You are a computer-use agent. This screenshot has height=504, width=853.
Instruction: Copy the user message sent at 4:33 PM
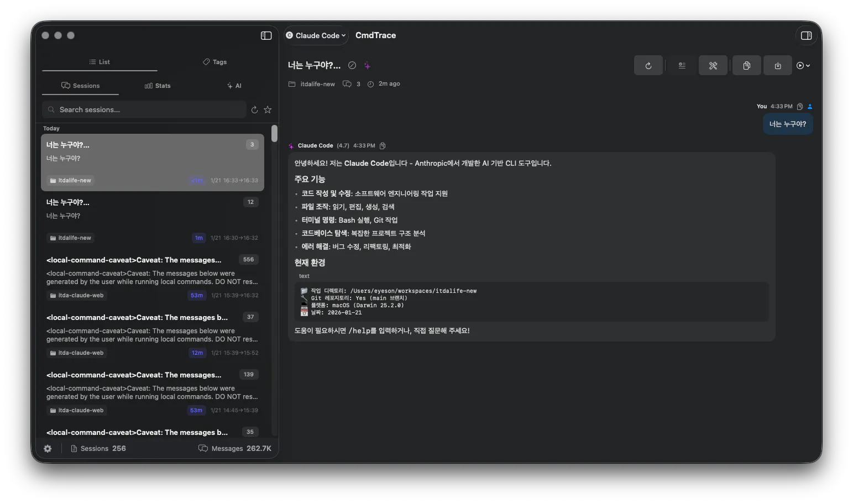pos(800,107)
